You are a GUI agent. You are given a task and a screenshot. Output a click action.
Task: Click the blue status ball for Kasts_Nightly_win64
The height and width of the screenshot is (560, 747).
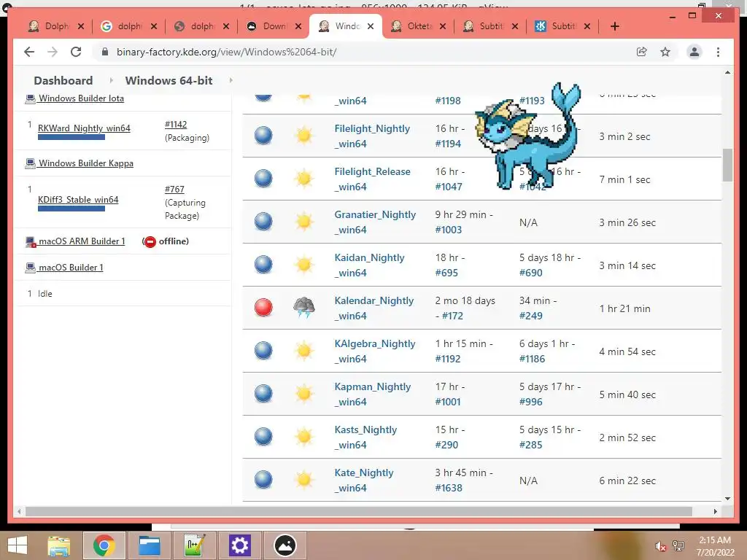pos(263,437)
